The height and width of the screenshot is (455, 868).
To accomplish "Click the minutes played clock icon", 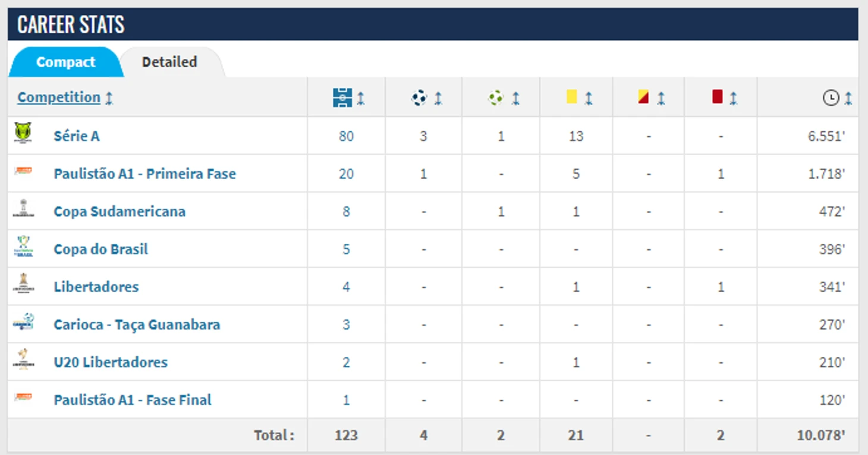I will (831, 98).
